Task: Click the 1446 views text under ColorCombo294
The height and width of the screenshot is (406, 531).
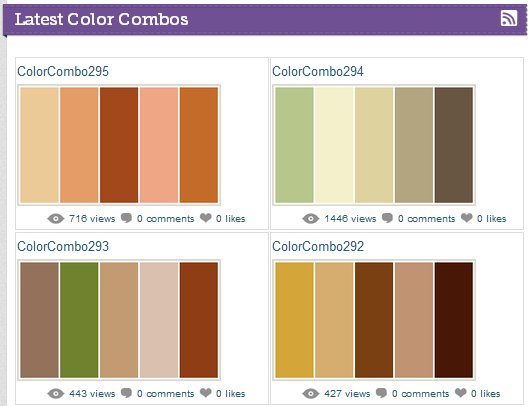Action: tap(350, 219)
